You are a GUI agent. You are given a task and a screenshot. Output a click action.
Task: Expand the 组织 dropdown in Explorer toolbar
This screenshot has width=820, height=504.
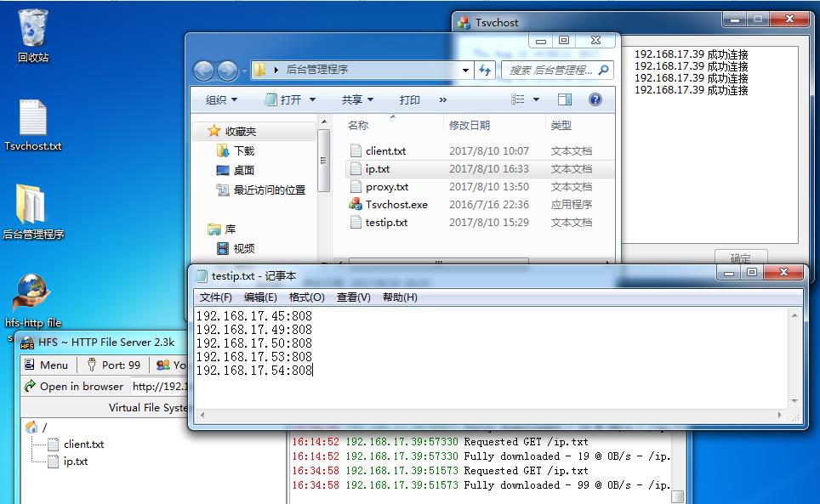[221, 99]
